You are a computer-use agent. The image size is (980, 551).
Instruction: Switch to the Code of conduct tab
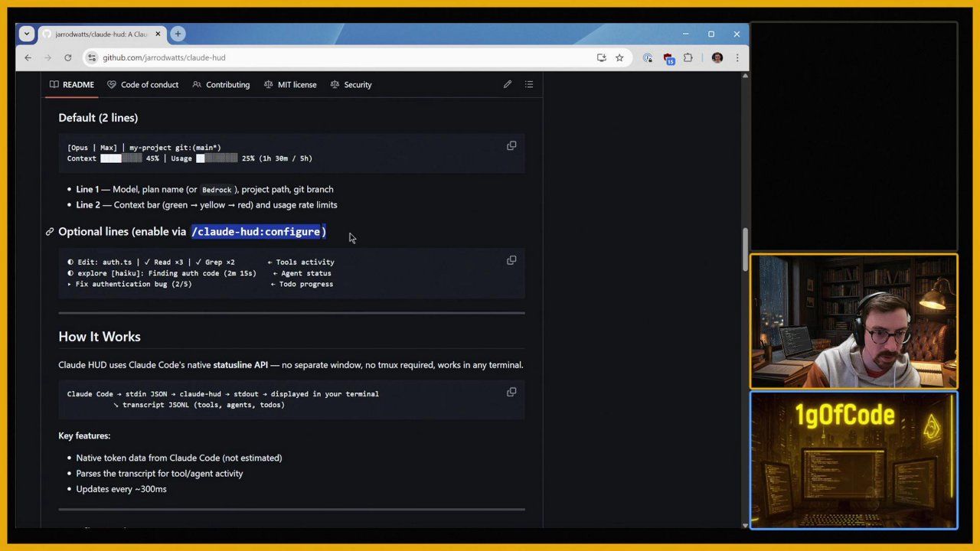(143, 85)
